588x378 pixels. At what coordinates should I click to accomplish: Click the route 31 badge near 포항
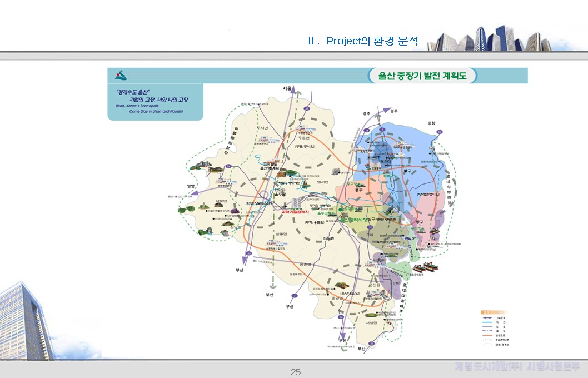pos(440,131)
